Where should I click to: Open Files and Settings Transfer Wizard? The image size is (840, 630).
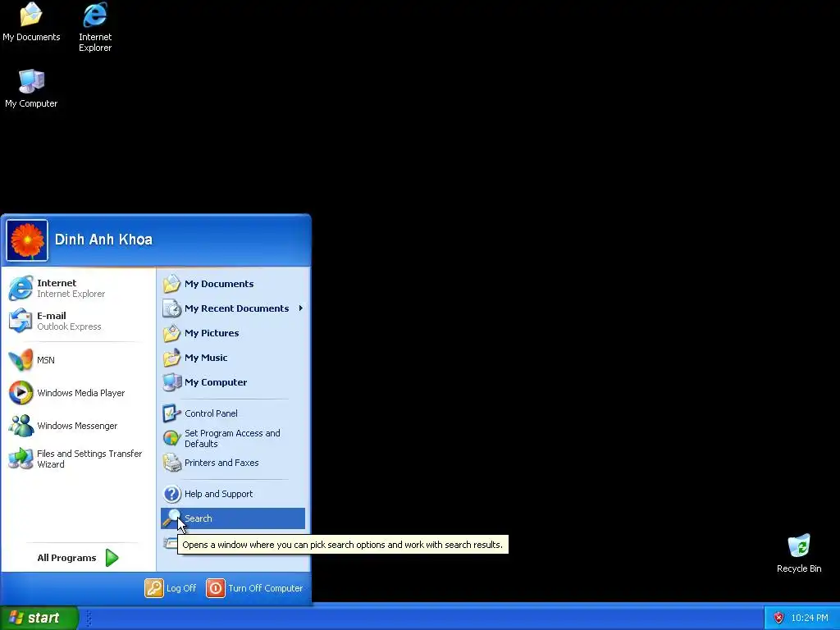click(78, 459)
